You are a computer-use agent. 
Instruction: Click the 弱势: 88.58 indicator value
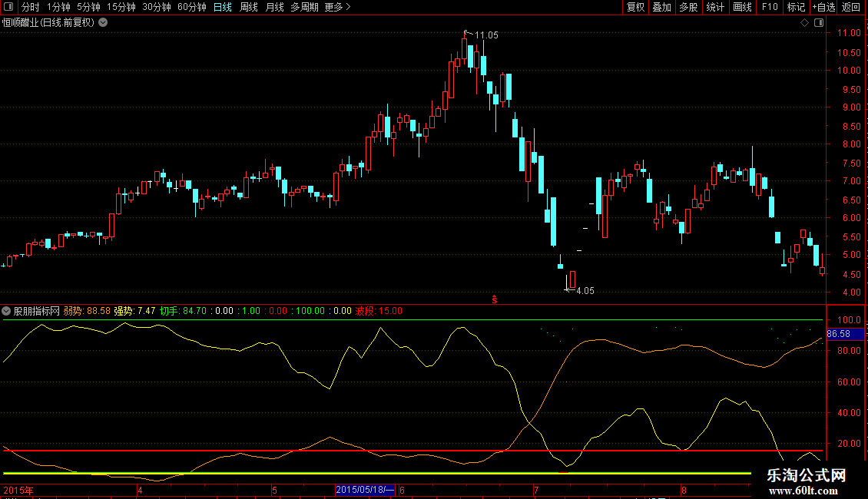pyautogui.click(x=86, y=311)
